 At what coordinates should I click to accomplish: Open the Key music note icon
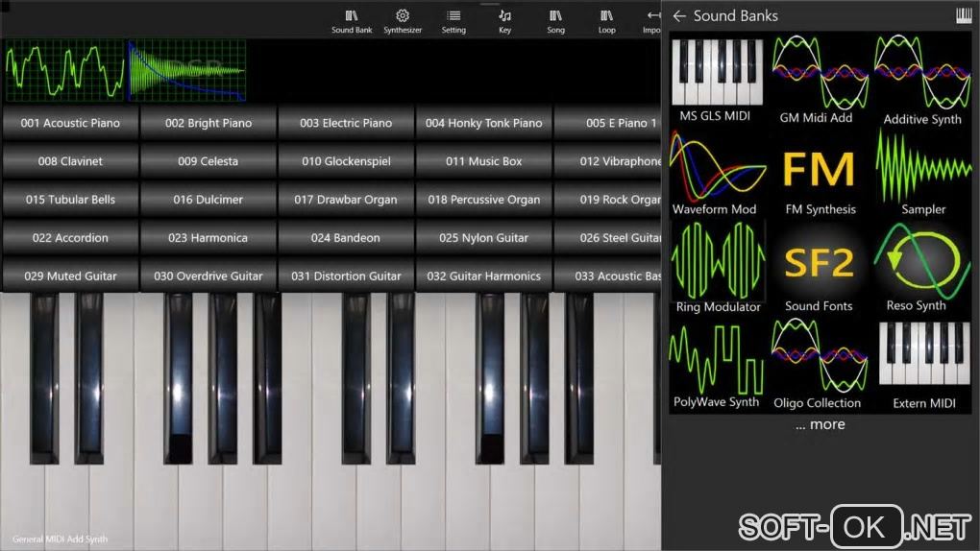tap(504, 21)
